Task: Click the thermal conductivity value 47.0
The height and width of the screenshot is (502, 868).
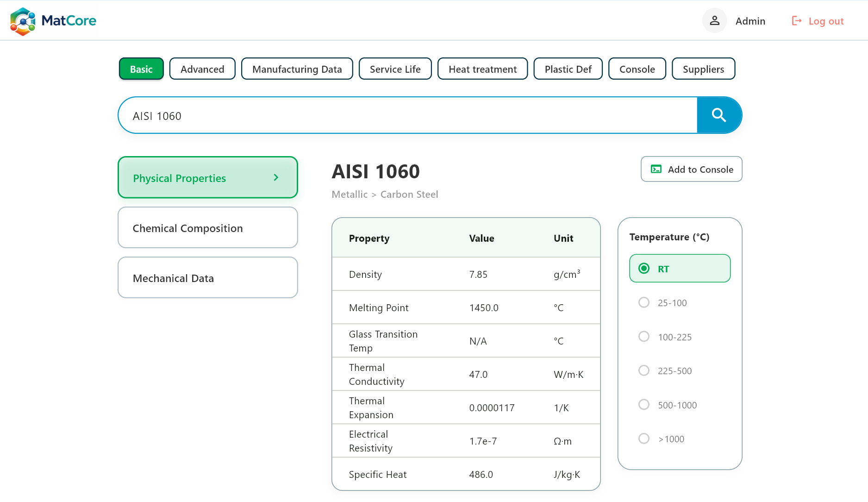Action: [x=478, y=375]
